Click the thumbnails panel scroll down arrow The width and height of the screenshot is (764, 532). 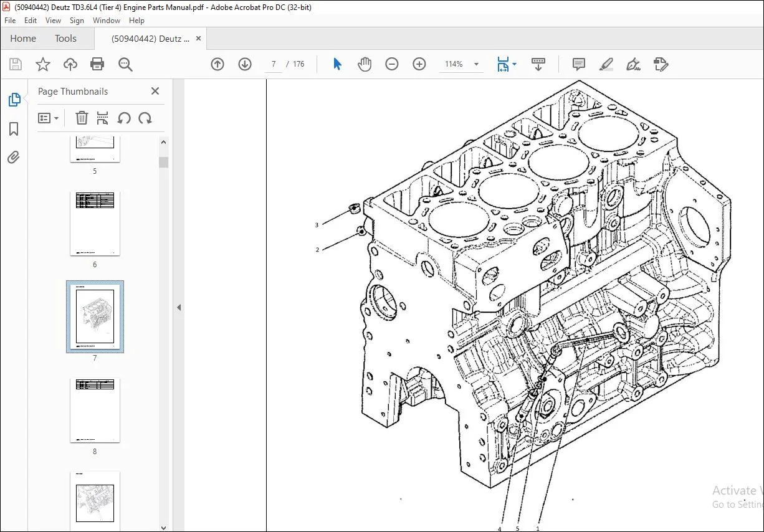pyautogui.click(x=163, y=526)
